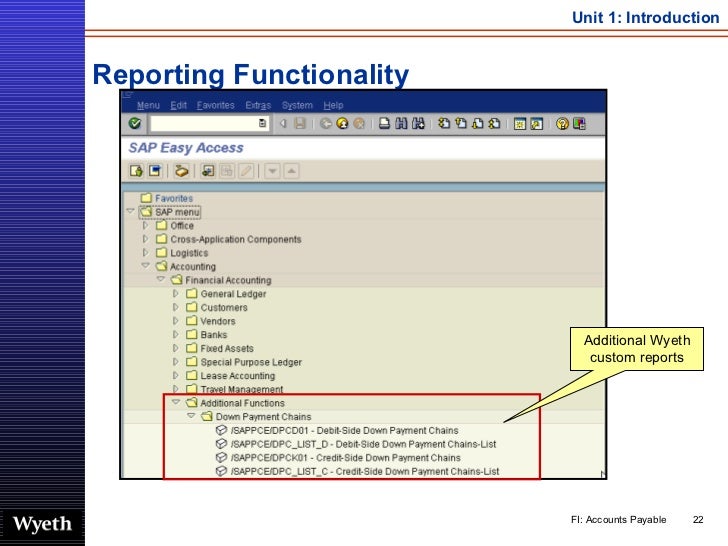Click the Delete Favorites icon

pyautogui.click(x=227, y=171)
